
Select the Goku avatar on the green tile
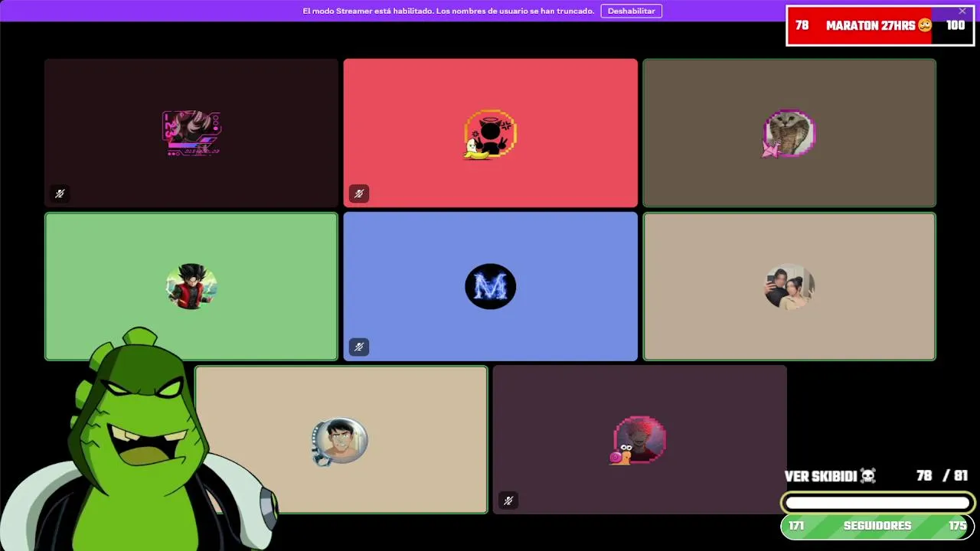(x=191, y=286)
